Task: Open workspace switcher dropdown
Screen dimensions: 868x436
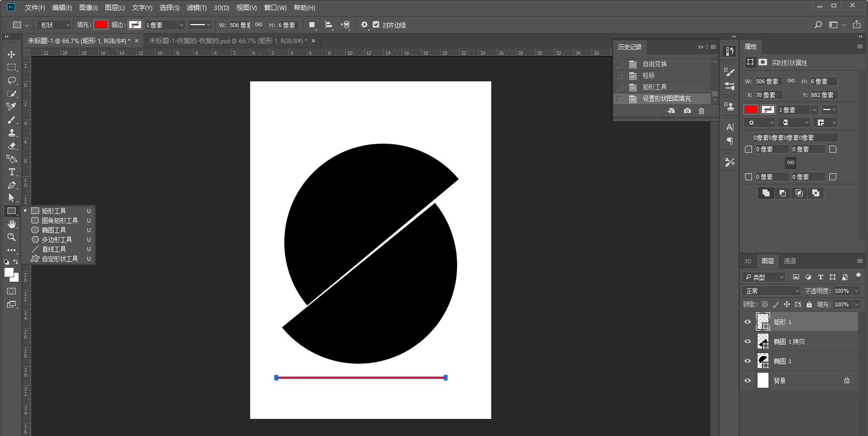Action: (836, 25)
